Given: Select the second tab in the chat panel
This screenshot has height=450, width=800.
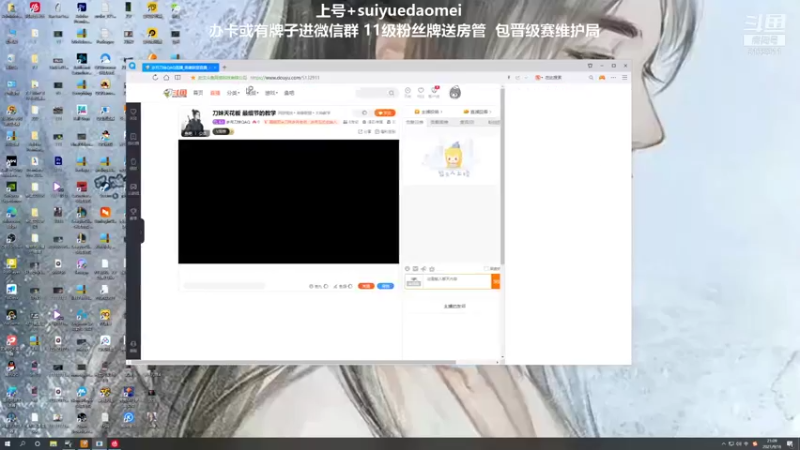Looking at the screenshot, I should [439, 122].
